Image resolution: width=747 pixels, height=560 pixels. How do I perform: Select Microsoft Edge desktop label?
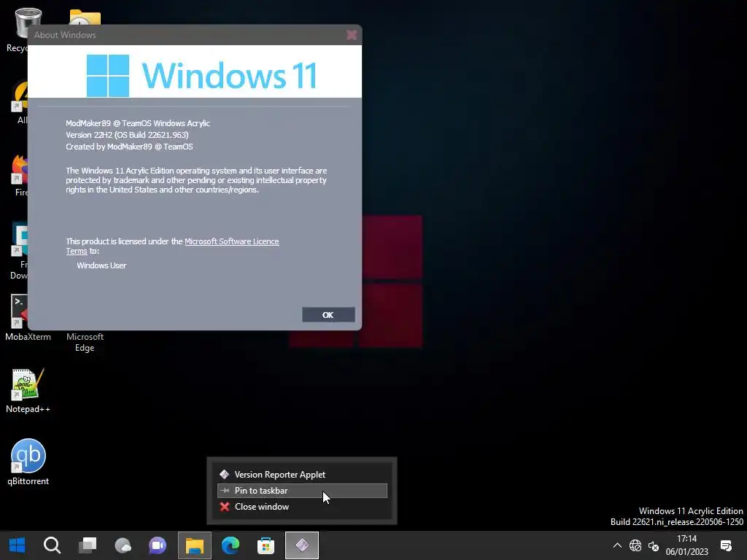pyautogui.click(x=85, y=342)
